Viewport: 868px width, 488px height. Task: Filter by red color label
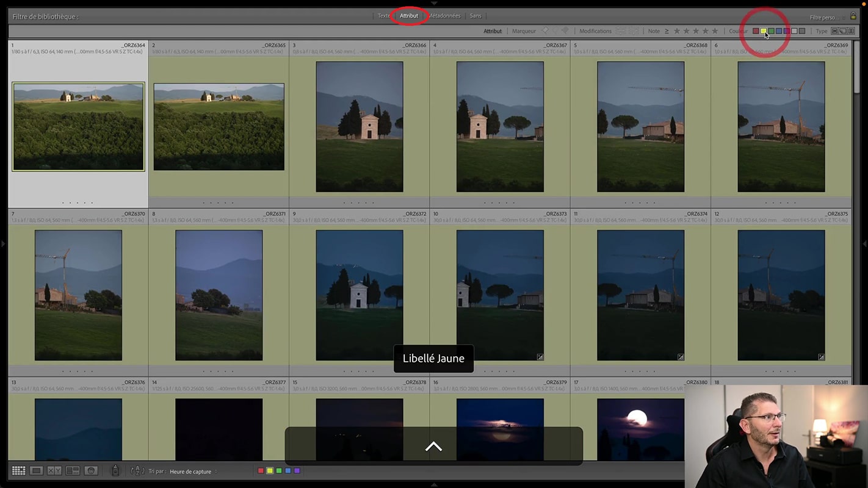pos(756,31)
